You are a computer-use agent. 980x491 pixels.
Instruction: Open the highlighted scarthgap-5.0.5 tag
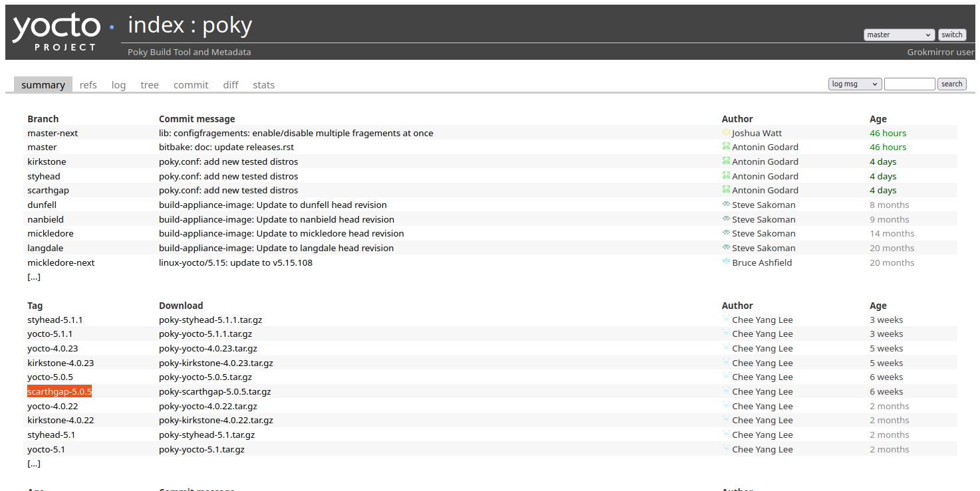click(x=59, y=391)
